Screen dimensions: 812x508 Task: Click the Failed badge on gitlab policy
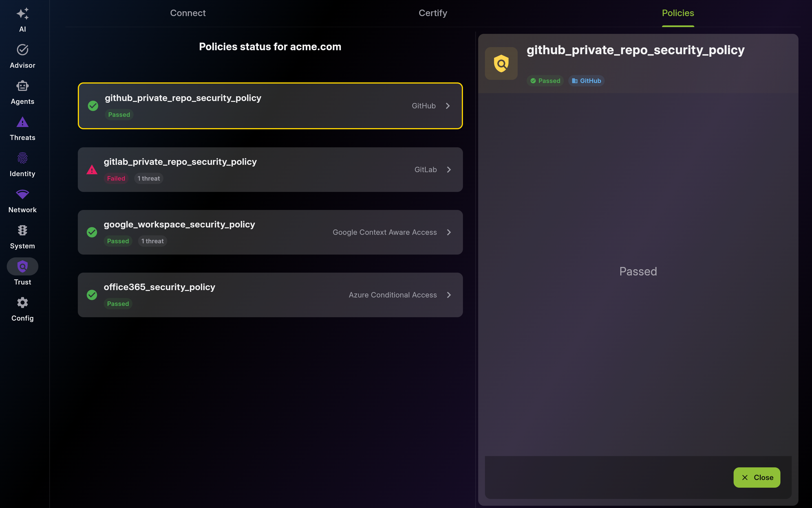(x=116, y=178)
